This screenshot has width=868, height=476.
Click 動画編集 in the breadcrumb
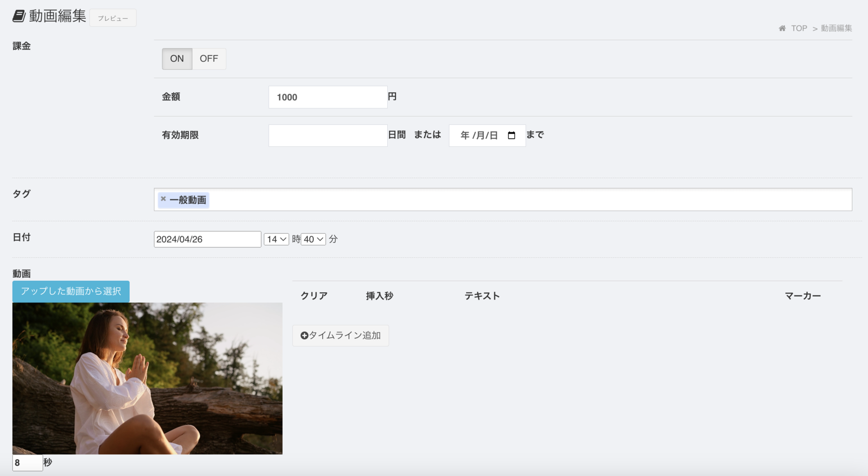836,28
